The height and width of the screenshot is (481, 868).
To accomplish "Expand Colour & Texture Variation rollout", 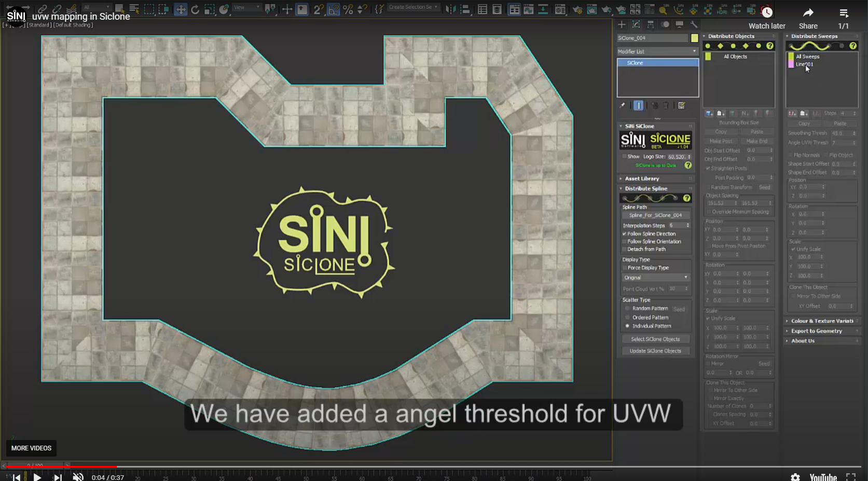I will coord(822,321).
